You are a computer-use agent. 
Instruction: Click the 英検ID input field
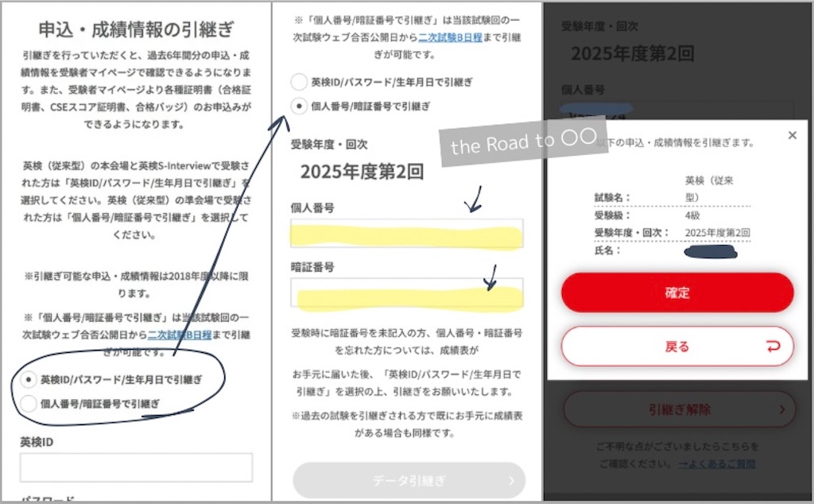[x=136, y=467]
